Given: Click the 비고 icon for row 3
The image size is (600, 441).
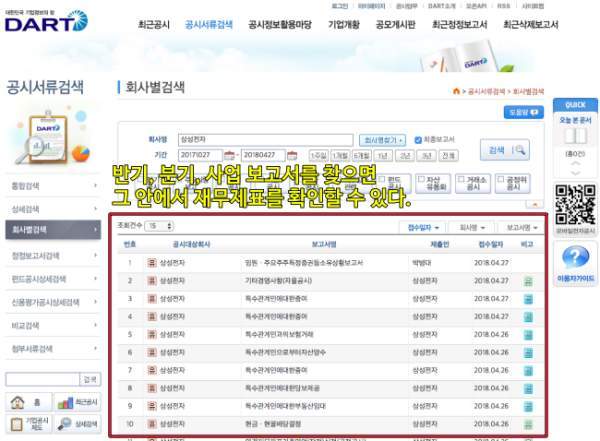Looking at the screenshot, I should tap(528, 299).
